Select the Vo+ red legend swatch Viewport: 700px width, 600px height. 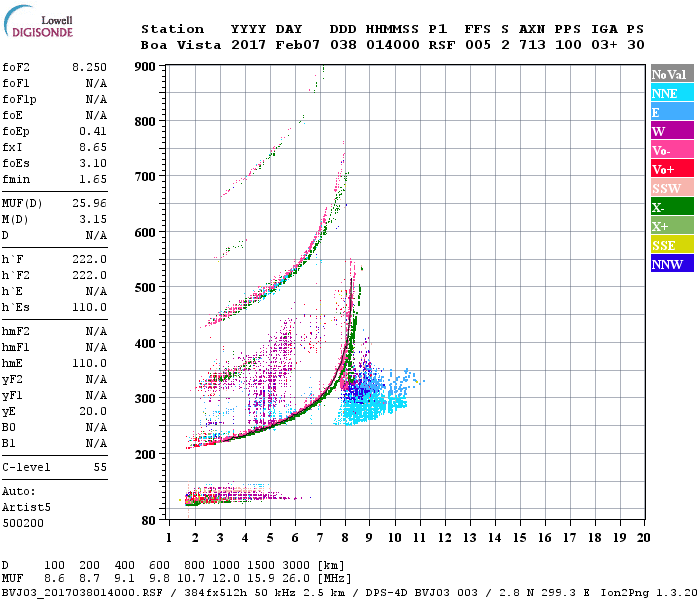[x=672, y=169]
